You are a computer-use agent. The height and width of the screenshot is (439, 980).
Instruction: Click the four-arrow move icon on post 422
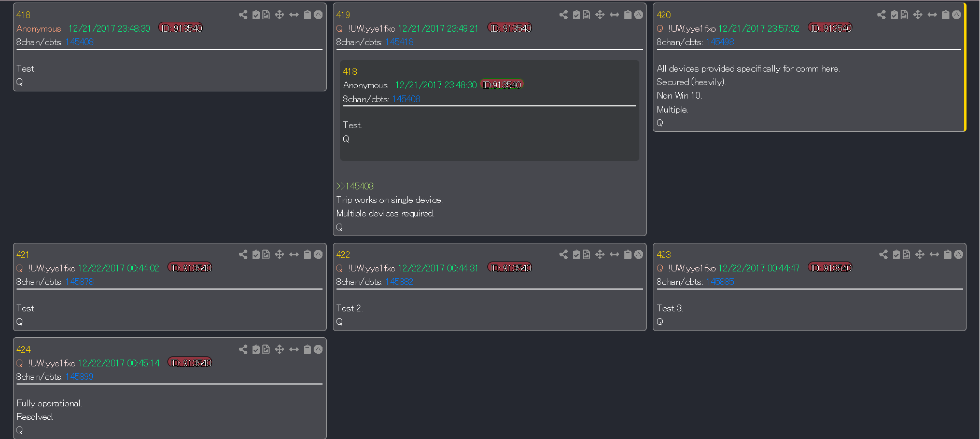pos(600,254)
